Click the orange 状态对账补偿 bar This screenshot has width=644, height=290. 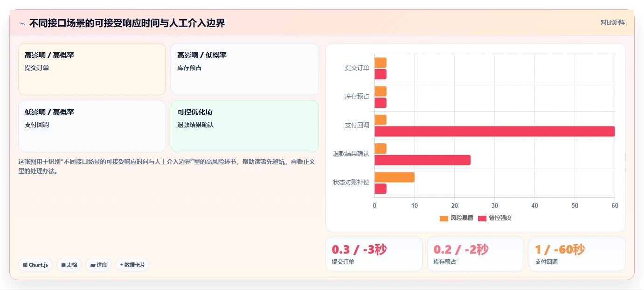(395, 177)
